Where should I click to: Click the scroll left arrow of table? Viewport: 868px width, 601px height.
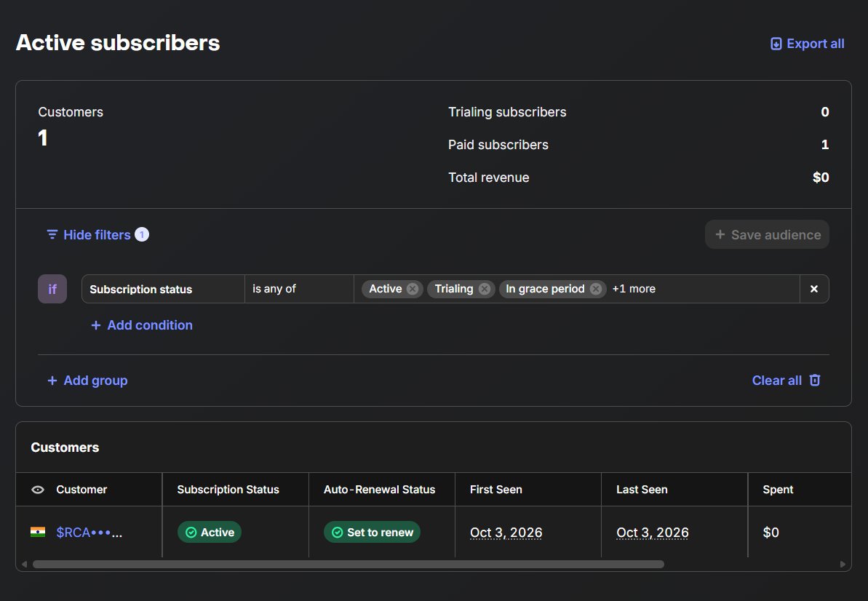[24, 565]
